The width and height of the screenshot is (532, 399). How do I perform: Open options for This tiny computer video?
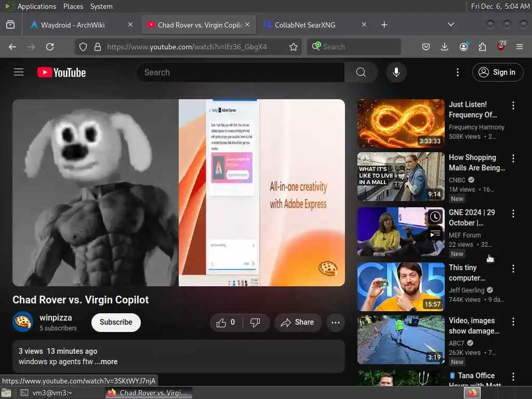click(x=513, y=269)
